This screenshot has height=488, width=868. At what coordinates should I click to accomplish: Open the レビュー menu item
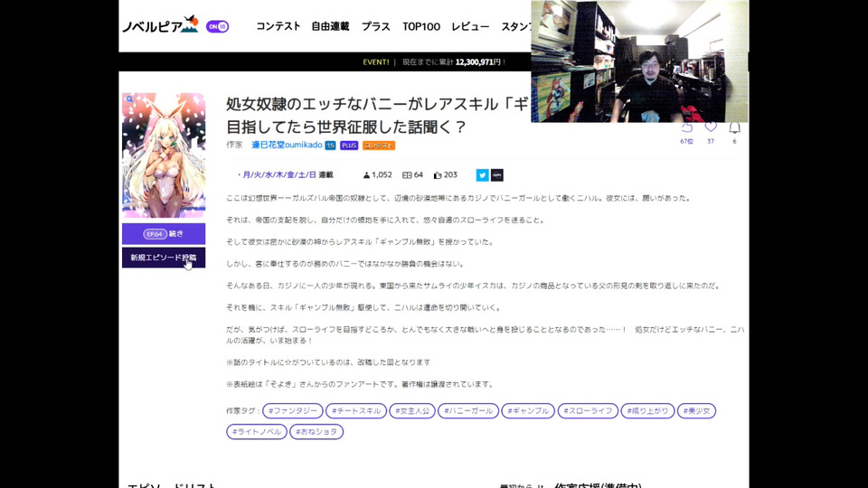pyautogui.click(x=470, y=26)
